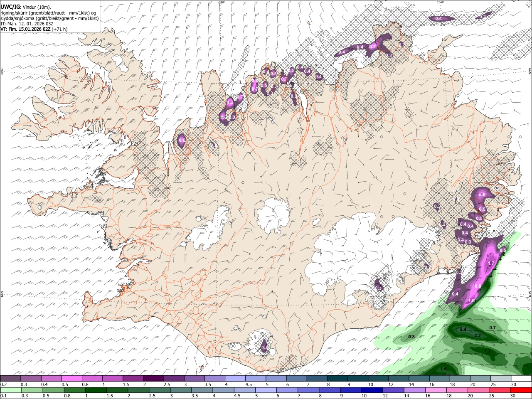Pick the dark teal 8–9 swatch in upper legend row
532x399 pixels.
point(337,379)
